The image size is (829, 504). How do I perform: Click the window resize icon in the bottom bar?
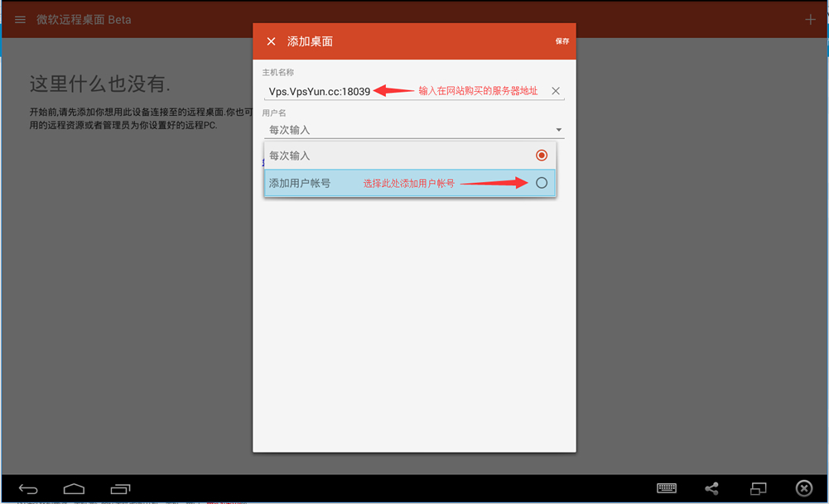point(758,488)
